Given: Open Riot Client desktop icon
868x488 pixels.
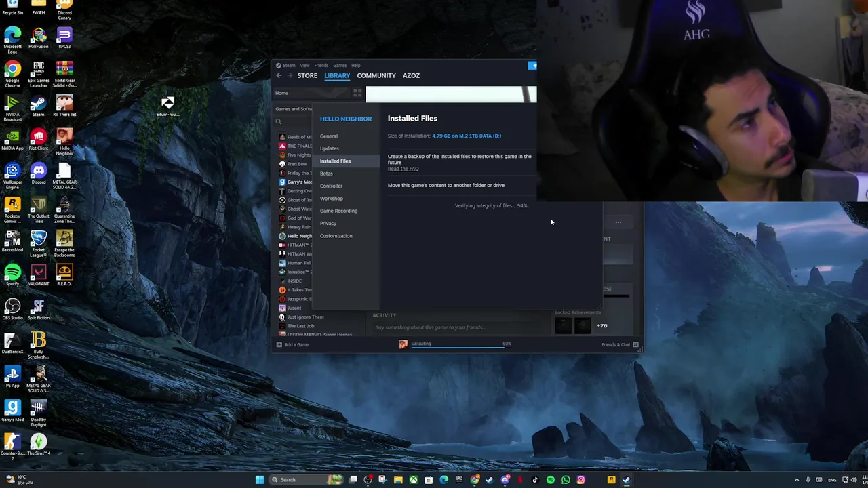Looking at the screenshot, I should tap(39, 140).
